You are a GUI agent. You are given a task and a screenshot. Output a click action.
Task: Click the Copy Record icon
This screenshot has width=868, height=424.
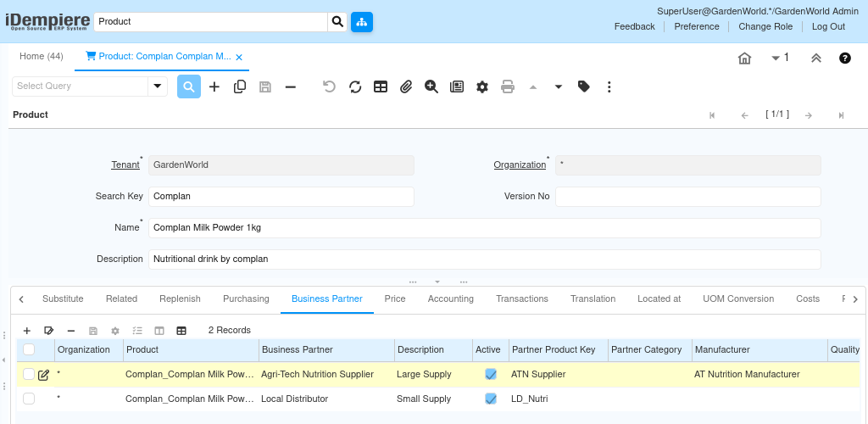[240, 86]
